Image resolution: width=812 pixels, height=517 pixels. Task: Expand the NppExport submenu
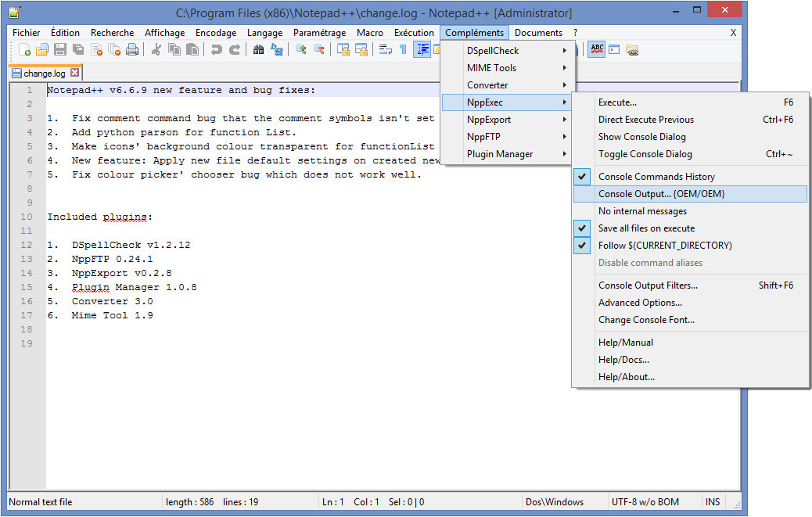506,120
